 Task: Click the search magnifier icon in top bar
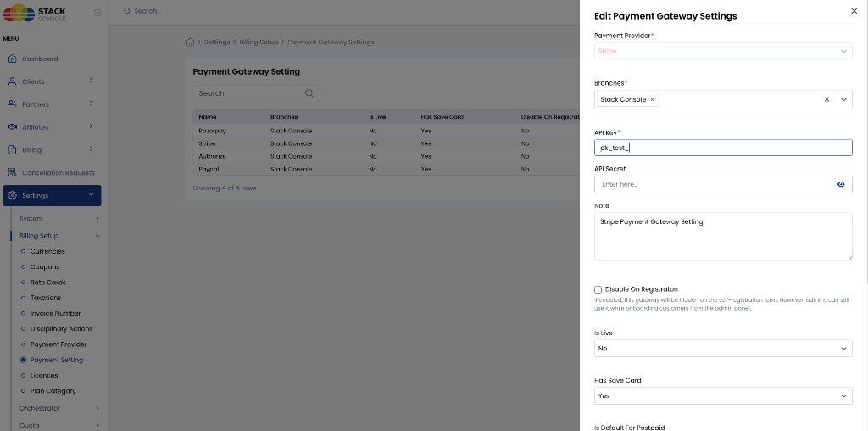127,11
